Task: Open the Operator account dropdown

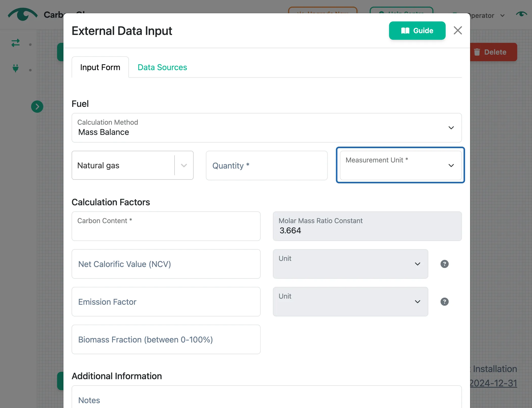Action: click(487, 16)
